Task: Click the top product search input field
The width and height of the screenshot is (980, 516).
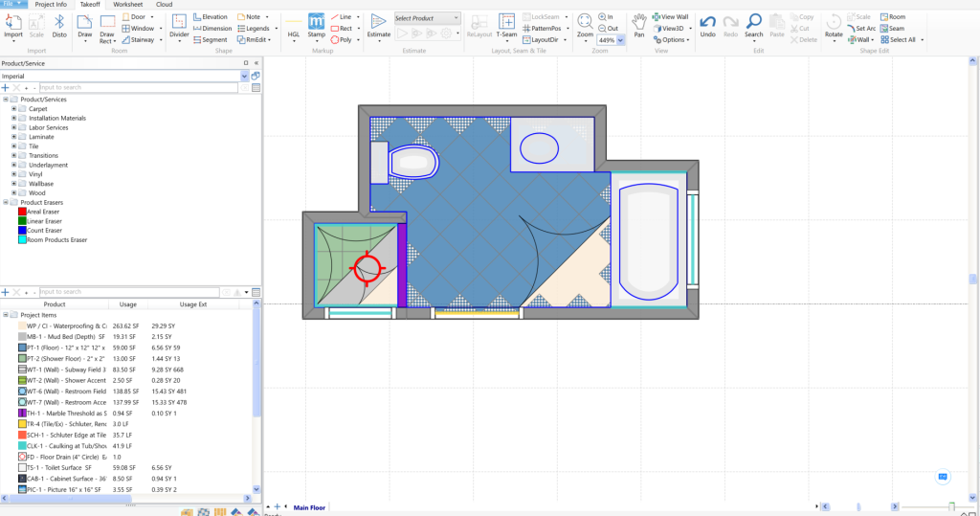Action: tap(134, 87)
